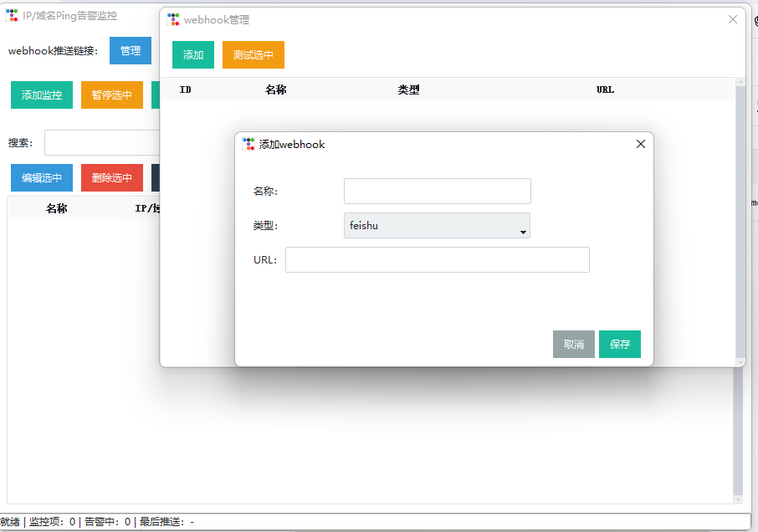Click the 编辑选中 button
This screenshot has height=532, width=758.
pos(42,177)
